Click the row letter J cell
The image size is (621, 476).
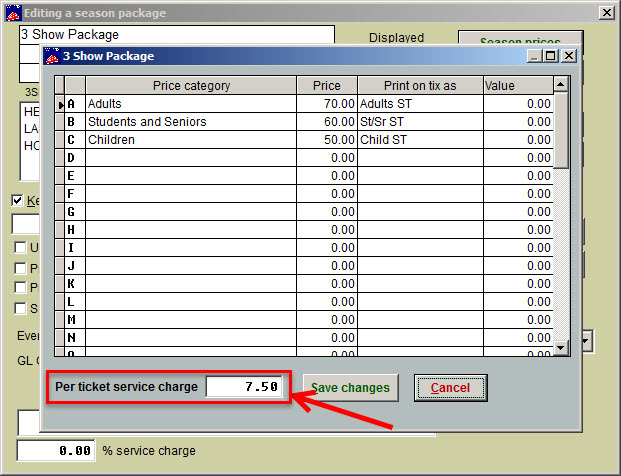click(75, 266)
